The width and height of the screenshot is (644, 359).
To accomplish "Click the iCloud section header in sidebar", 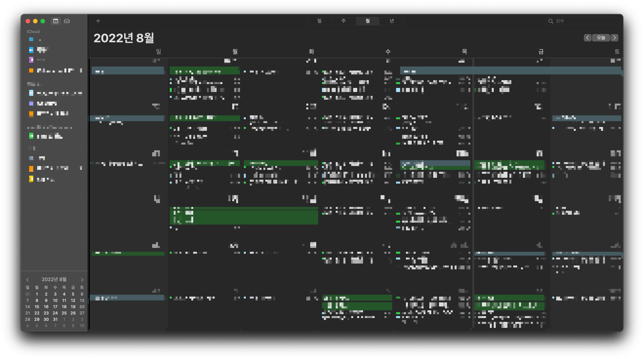I will [33, 32].
